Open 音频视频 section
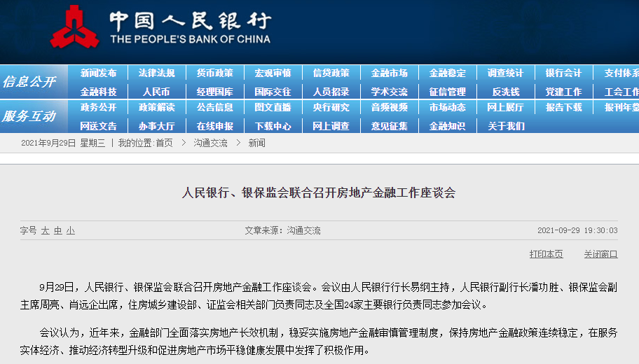Screen dimensions: 639x364 (x=389, y=108)
